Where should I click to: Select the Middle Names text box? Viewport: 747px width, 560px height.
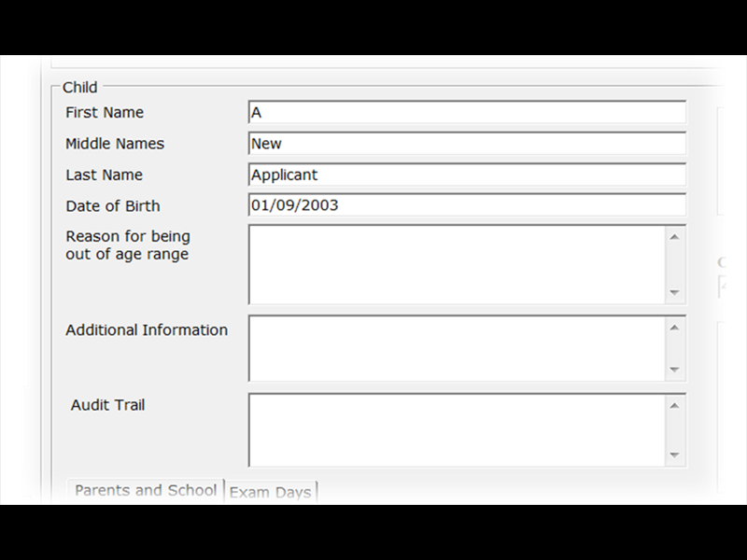click(467, 144)
